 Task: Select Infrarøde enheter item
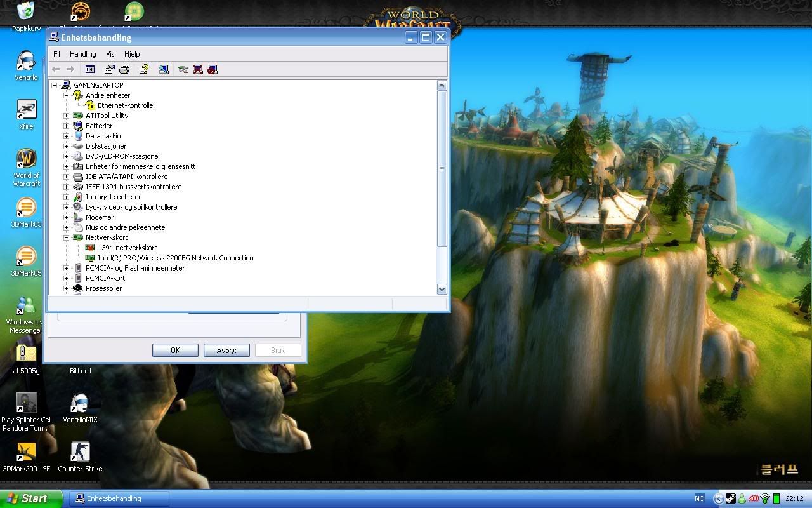(113, 197)
